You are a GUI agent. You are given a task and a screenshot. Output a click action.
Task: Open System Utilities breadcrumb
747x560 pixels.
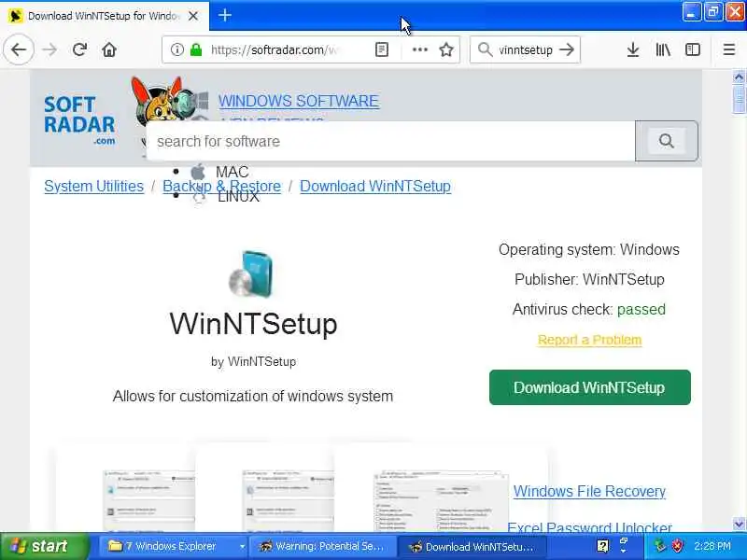coord(94,186)
